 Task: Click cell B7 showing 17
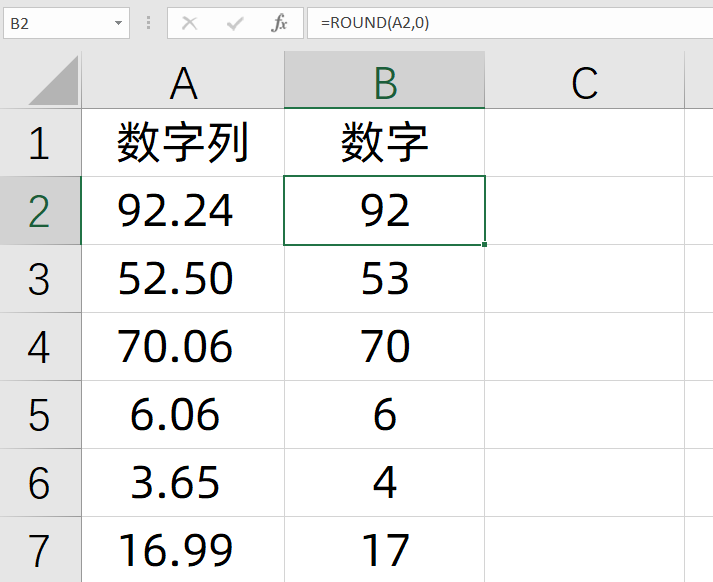[385, 549]
